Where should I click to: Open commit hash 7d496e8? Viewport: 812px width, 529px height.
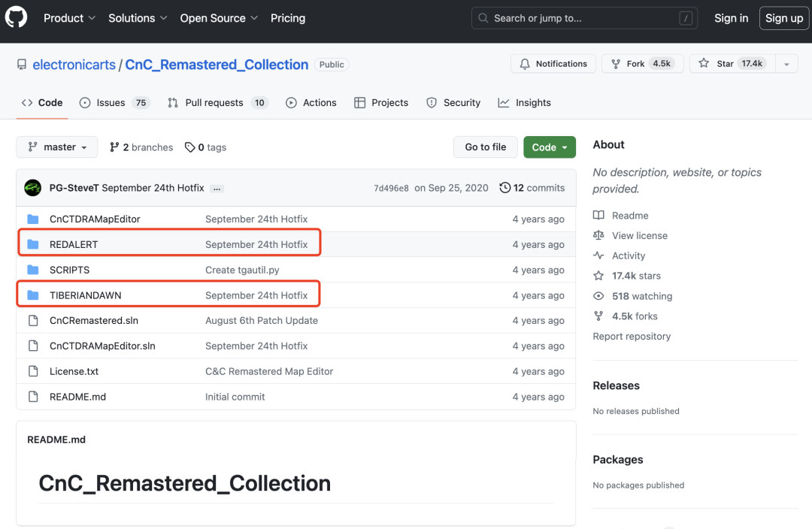click(x=391, y=189)
